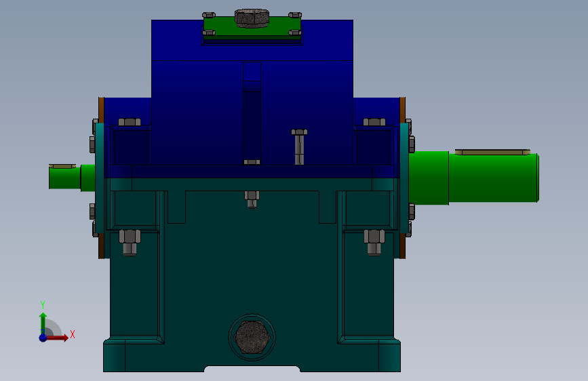
Task: Select the upper right flange hex nut
Action: pos(374,122)
